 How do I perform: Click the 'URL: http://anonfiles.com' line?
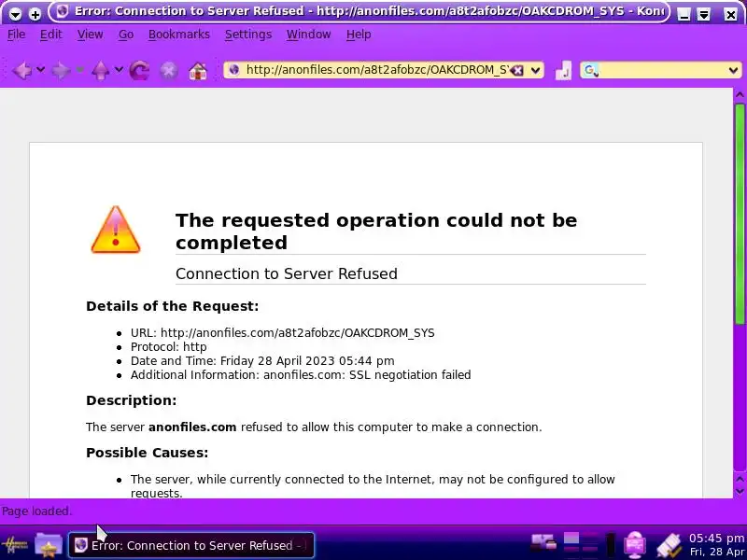pos(283,333)
